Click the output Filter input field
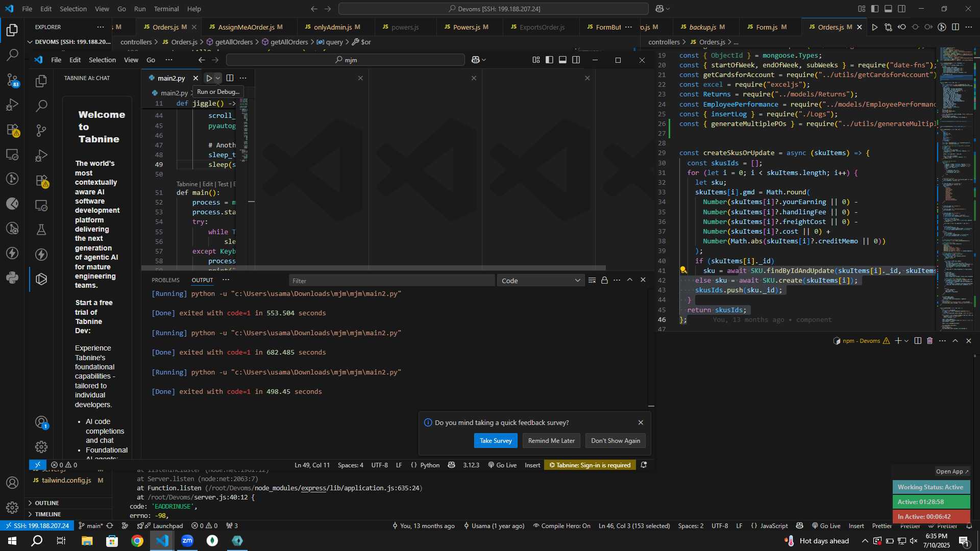980x551 pixels. click(x=391, y=281)
